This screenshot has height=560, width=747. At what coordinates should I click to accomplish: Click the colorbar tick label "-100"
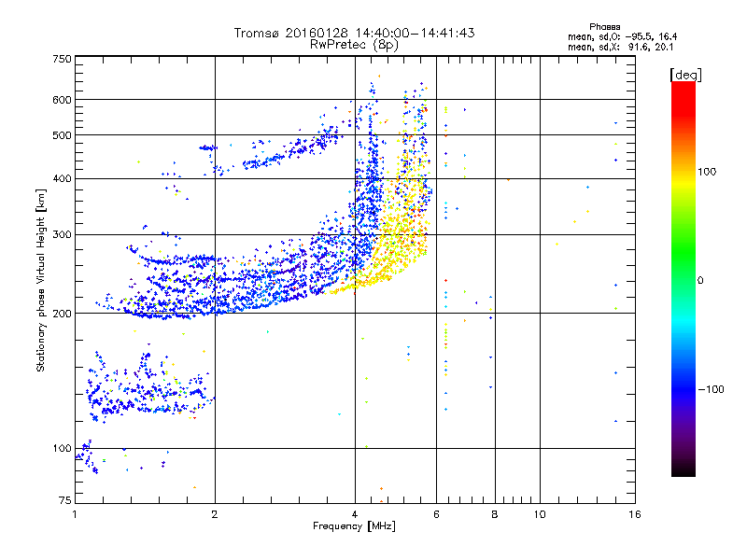click(712, 389)
